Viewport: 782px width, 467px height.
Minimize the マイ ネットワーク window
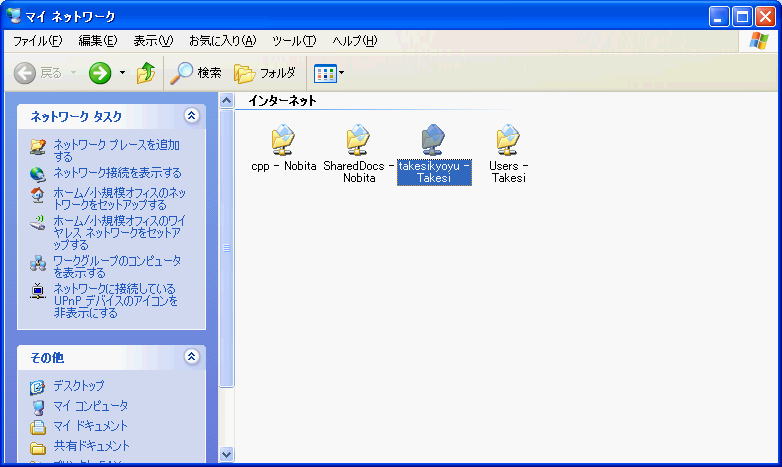[x=719, y=17]
